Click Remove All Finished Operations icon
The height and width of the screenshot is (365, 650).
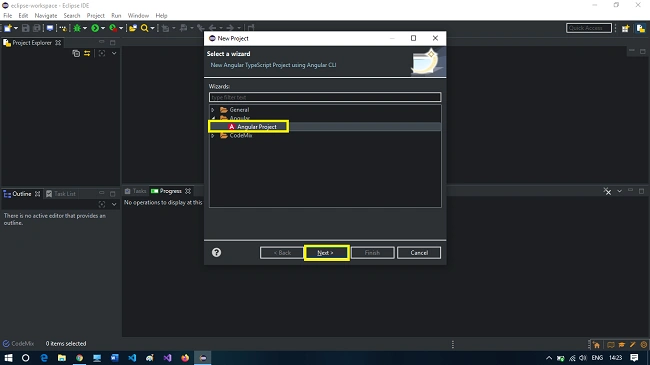(x=607, y=191)
